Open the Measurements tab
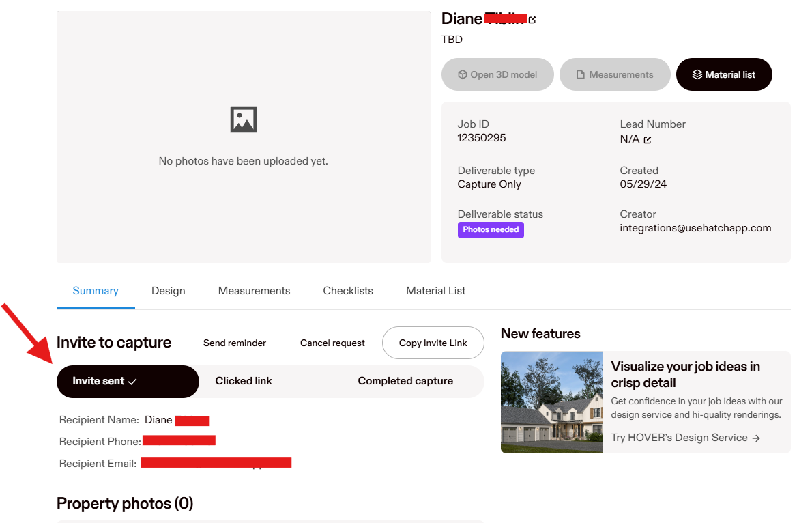 pos(254,291)
